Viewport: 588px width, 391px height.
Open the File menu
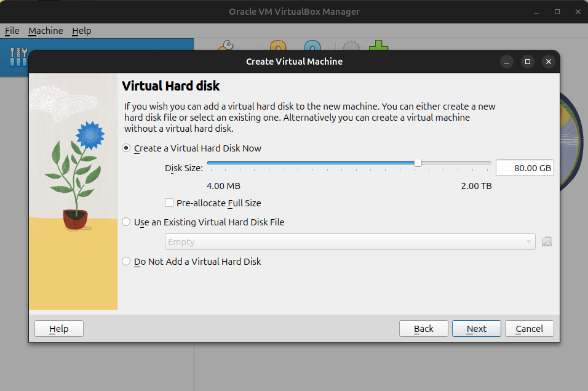coord(12,31)
